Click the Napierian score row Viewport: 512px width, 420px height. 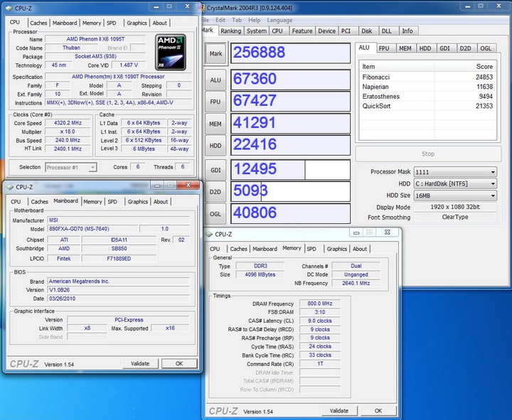427,87
